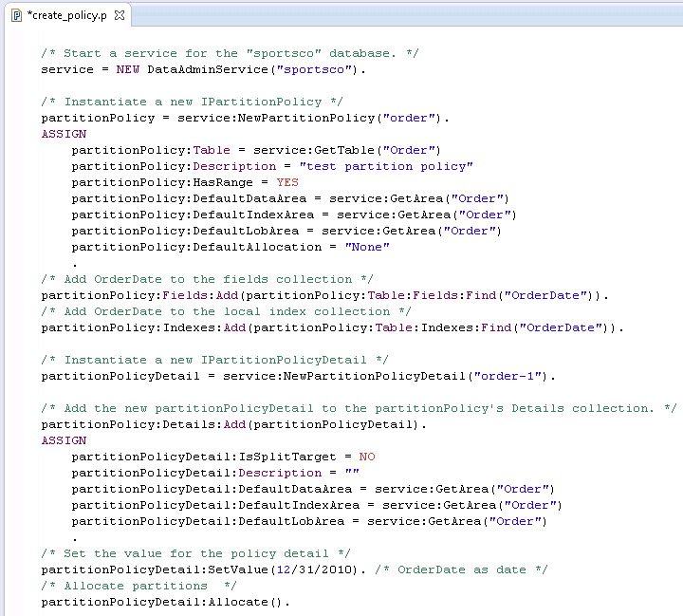Click the local index collection comment

click(226, 311)
